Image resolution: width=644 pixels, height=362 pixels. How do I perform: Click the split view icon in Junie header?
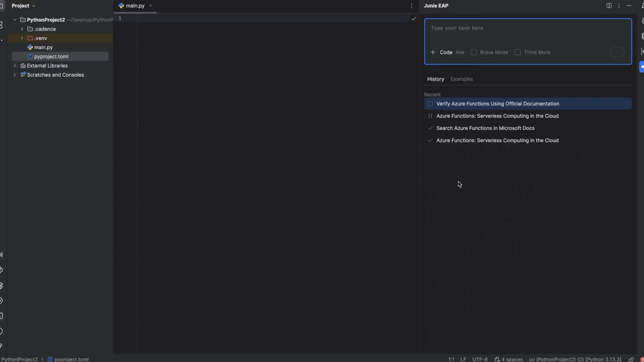609,6
